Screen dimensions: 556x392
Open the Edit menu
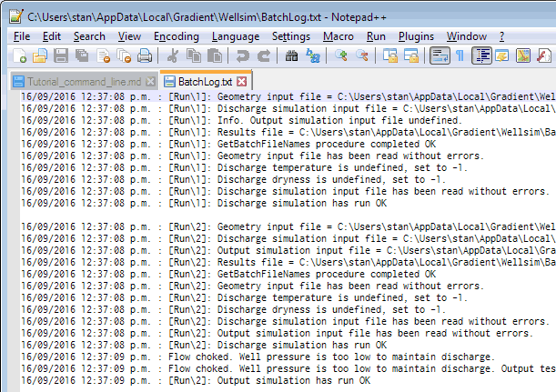coord(52,36)
